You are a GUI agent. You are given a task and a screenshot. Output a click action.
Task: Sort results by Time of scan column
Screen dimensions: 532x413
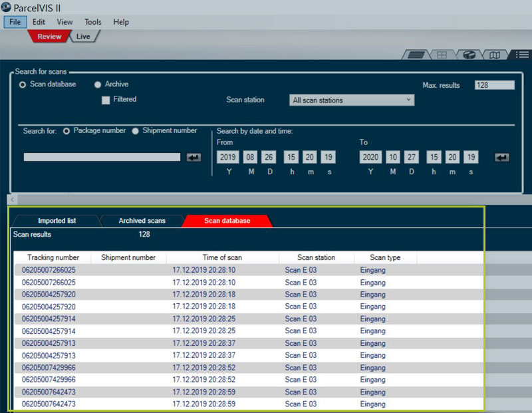(x=222, y=257)
